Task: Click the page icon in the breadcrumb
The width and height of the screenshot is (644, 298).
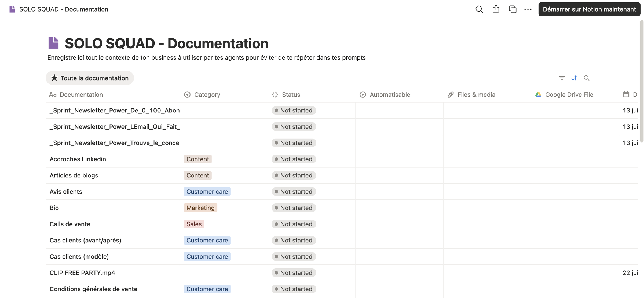Action: [x=12, y=9]
